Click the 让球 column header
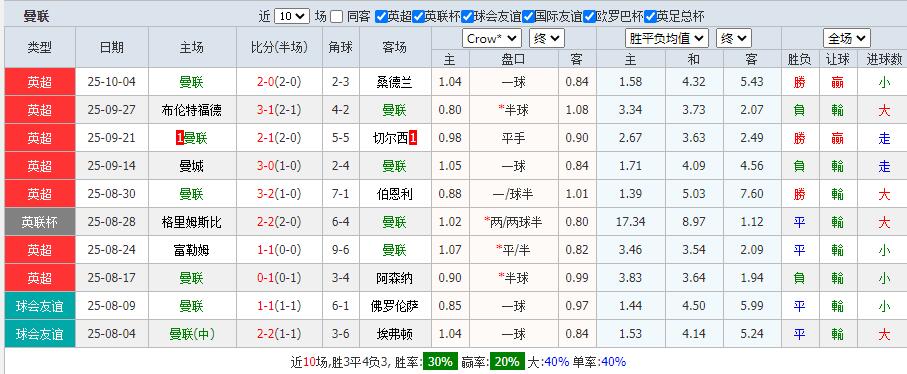Viewport: 907px width, 374px height. tap(837, 59)
